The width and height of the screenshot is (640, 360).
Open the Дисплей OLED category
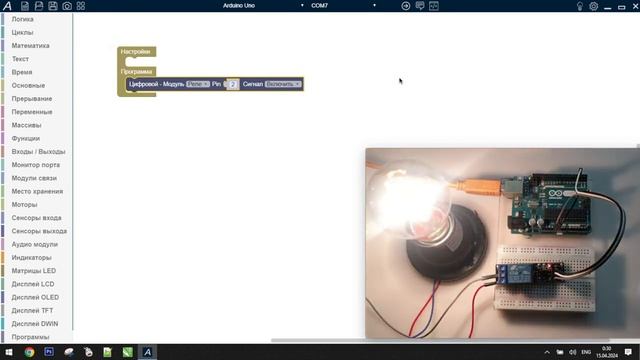[35, 297]
